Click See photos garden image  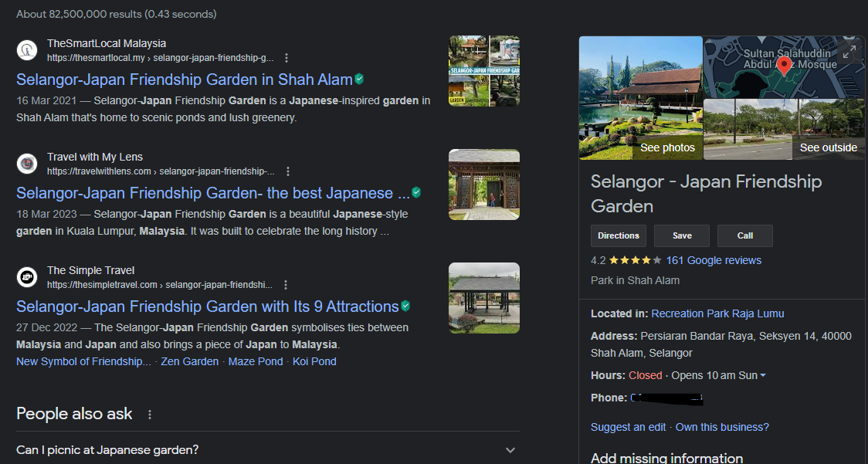[x=640, y=98]
